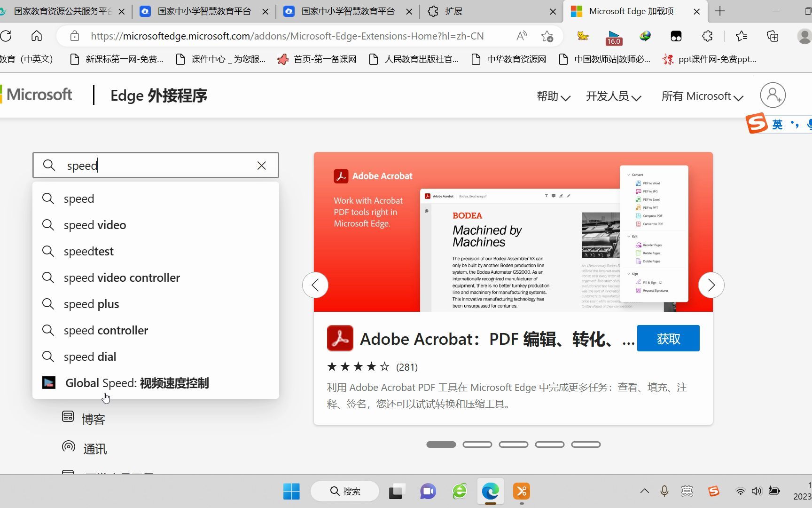Click the address bar URL
The width and height of the screenshot is (812, 508).
[287, 36]
